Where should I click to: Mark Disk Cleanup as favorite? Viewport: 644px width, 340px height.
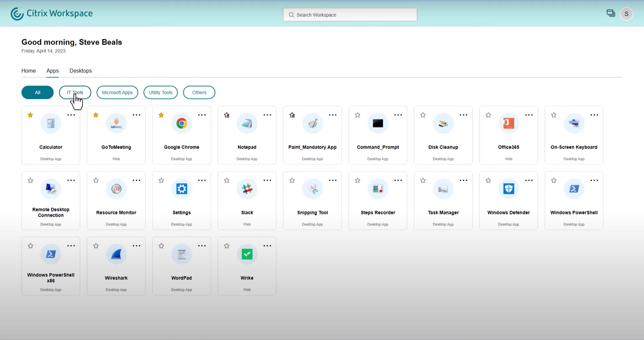423,115
